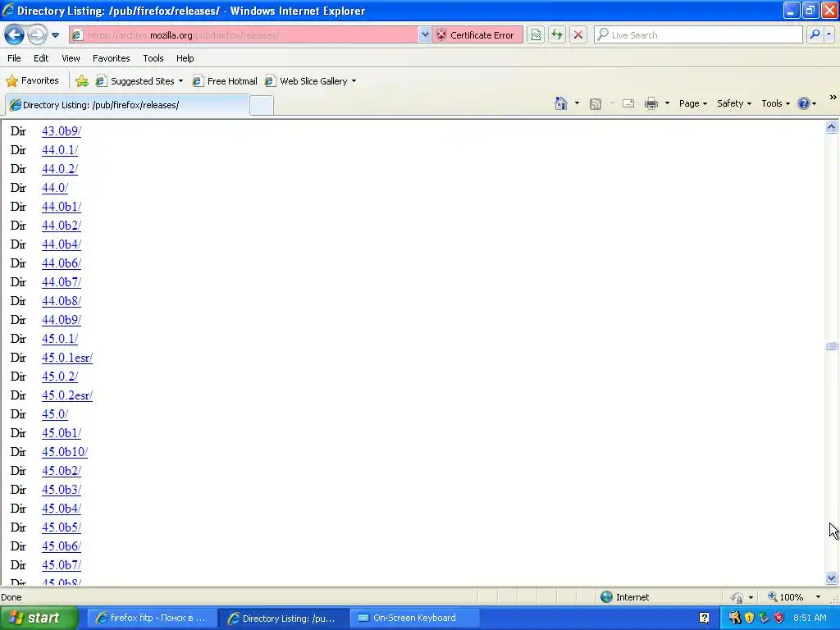Screen dimensions: 840x630
Task: Click the yellow security shield tray icon
Action: pos(749,618)
